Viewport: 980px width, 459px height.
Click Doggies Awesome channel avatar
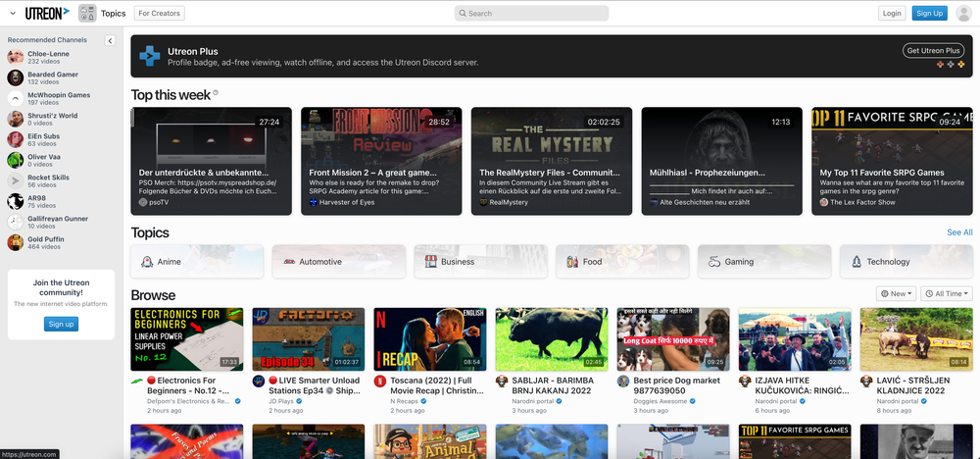point(623,381)
